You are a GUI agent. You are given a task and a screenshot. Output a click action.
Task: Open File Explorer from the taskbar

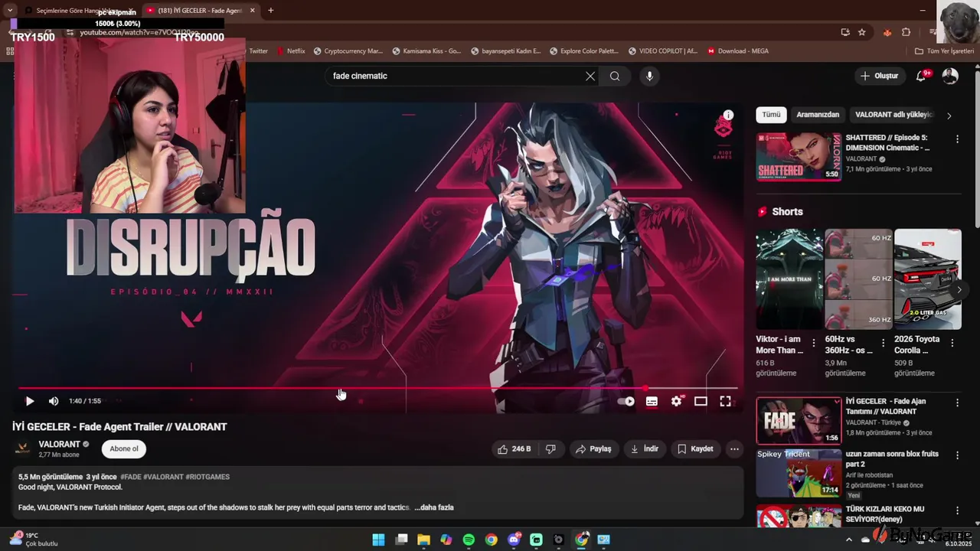pyautogui.click(x=423, y=540)
